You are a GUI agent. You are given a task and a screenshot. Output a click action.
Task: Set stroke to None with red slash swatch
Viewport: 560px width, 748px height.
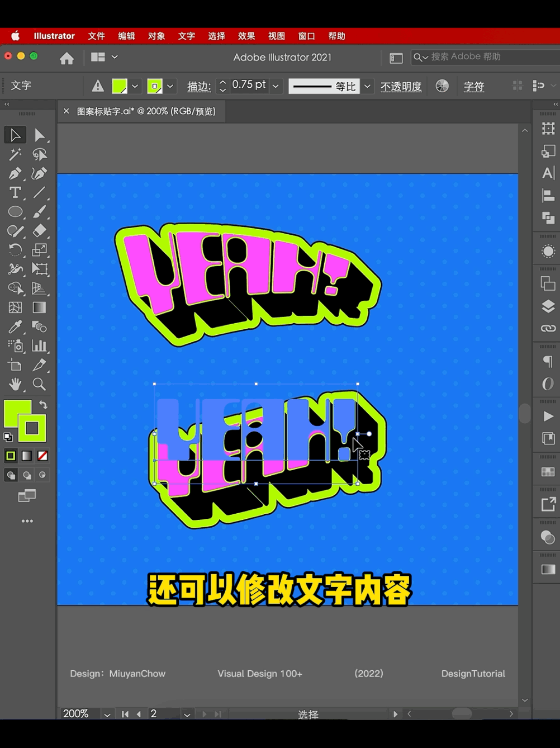(42, 455)
